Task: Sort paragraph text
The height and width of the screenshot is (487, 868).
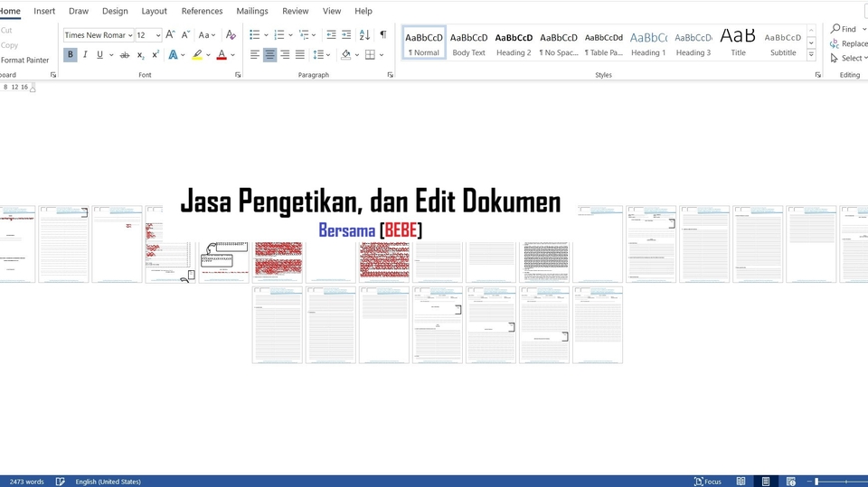Action: pos(364,35)
